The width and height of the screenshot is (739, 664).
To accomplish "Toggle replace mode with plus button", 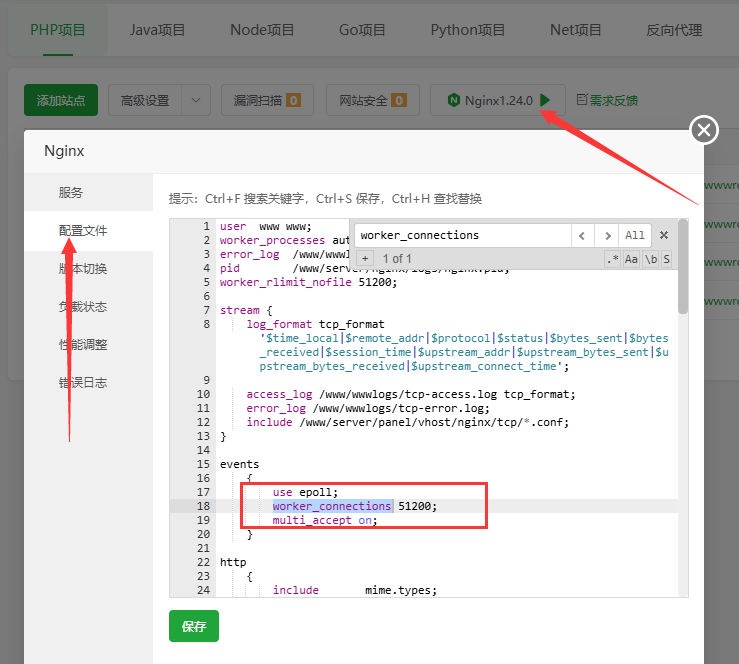I will tap(365, 258).
